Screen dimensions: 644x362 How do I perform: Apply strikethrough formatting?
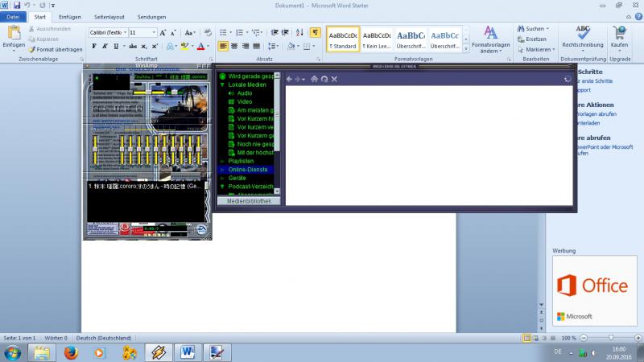tap(132, 47)
